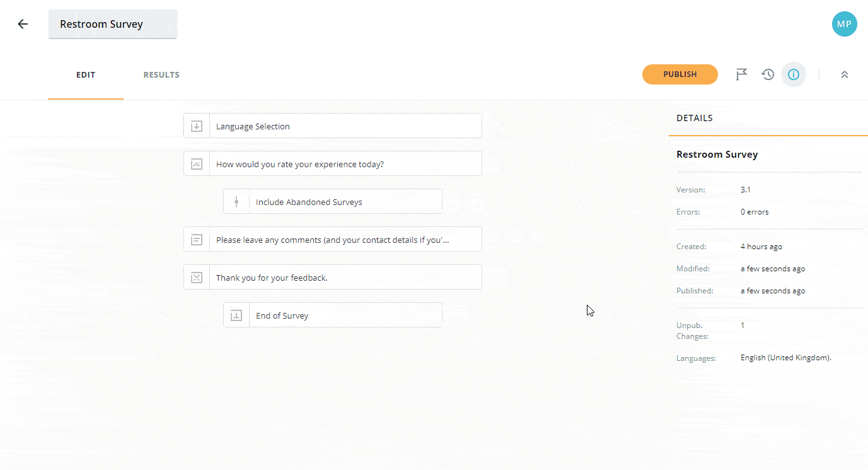
Task: Select the 'Thank you for your feedback' step
Action: tap(345, 278)
